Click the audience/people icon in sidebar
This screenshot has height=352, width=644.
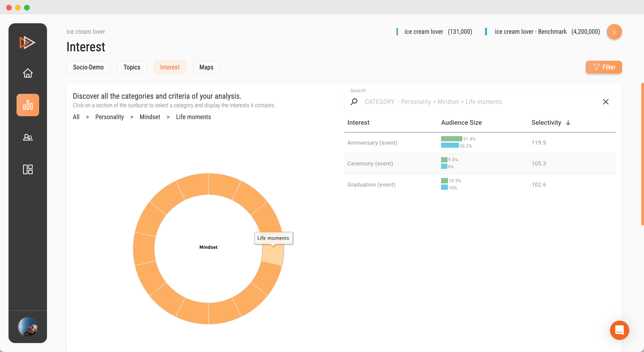27,137
